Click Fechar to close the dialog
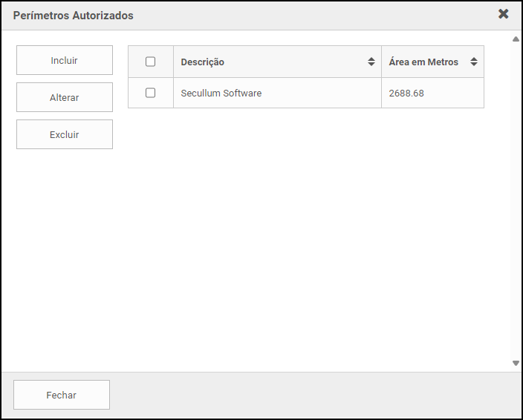The height and width of the screenshot is (420, 523). tap(62, 396)
